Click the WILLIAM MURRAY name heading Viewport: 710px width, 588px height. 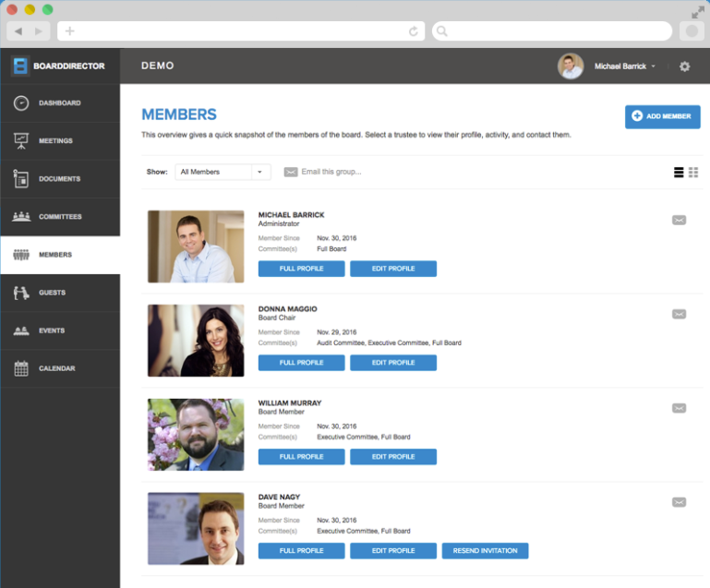pos(290,403)
